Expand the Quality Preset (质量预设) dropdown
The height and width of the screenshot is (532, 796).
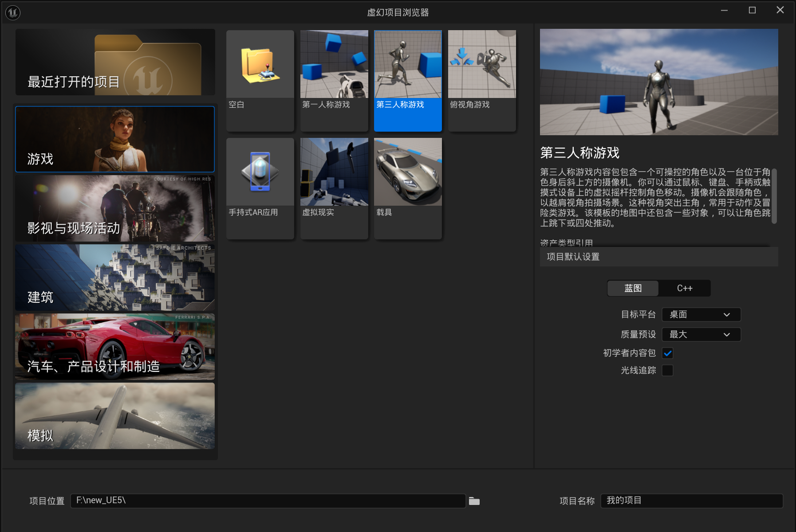(x=701, y=335)
